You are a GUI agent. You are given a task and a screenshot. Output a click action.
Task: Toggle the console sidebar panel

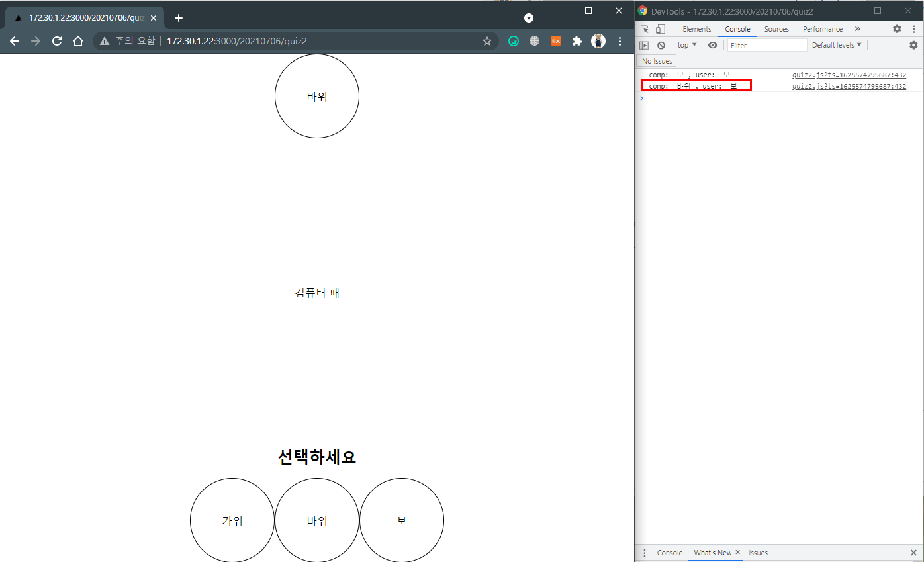644,45
